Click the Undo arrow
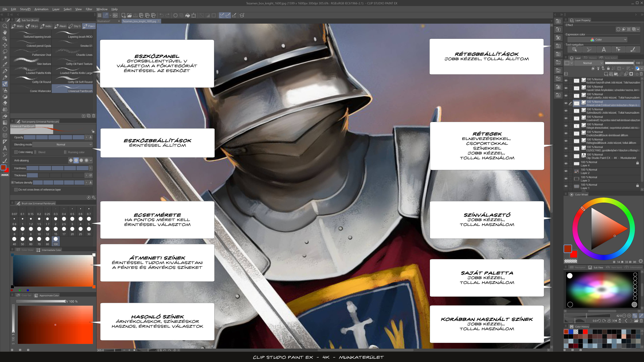The height and width of the screenshot is (362, 644). [x=162, y=15]
